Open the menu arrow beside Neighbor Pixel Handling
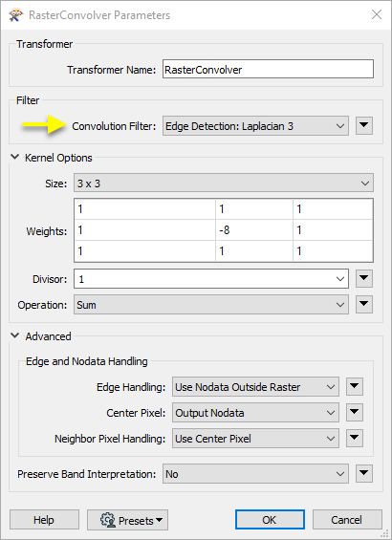Viewport: 392px width, 540px height. coord(355,438)
